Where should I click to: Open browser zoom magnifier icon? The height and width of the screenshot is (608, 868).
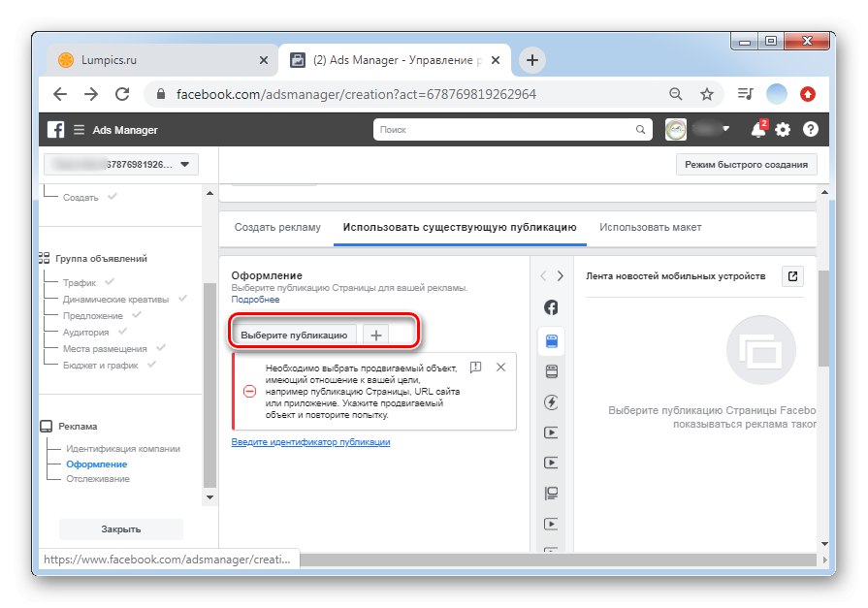point(676,94)
